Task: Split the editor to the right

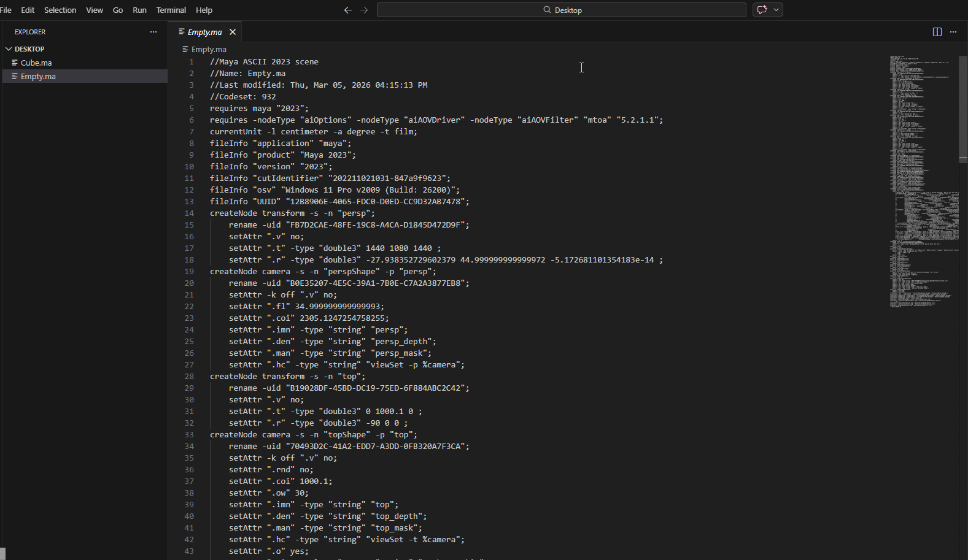Action: [x=937, y=32]
